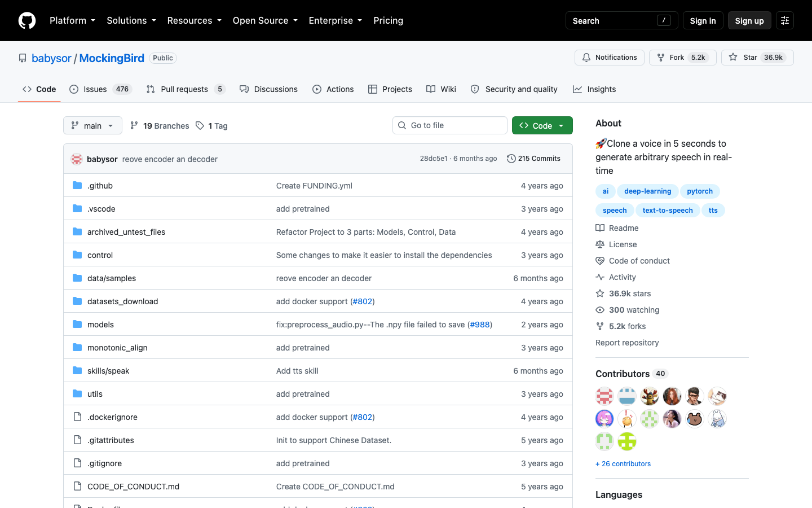812x508 pixels.
Task: Open the + 26 contributors link
Action: [623, 464]
